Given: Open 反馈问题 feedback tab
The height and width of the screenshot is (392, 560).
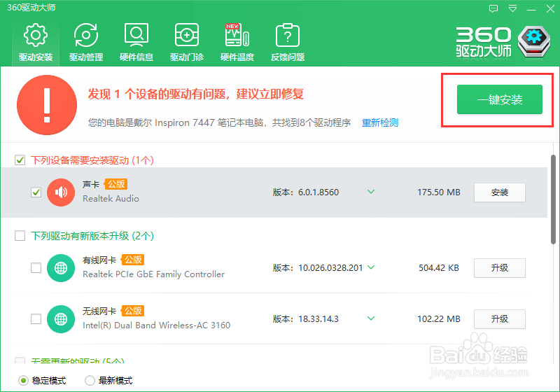Looking at the screenshot, I should (288, 42).
